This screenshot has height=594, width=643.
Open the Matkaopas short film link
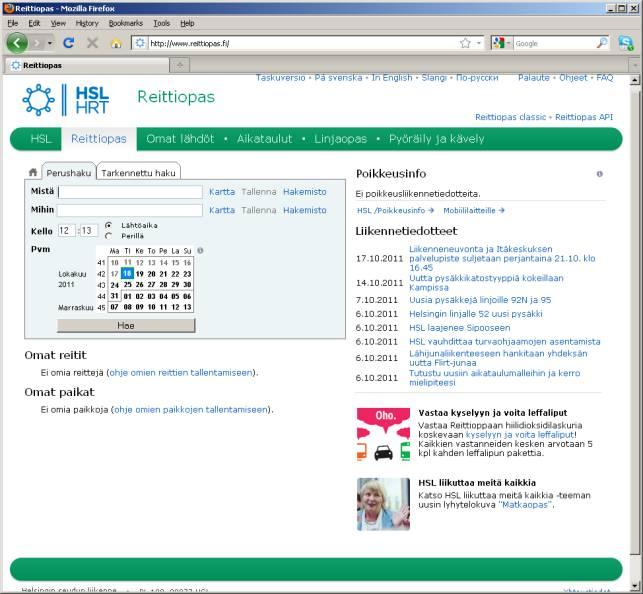525,505
